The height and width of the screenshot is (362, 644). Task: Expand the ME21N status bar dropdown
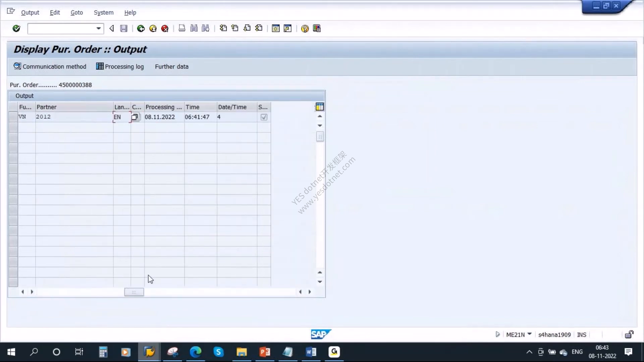pos(530,334)
